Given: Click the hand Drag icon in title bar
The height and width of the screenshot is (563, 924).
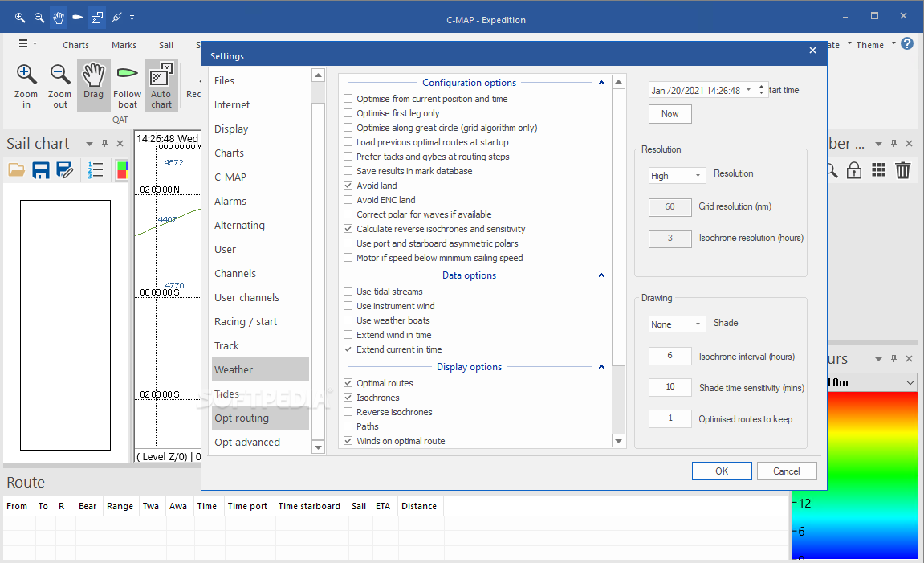Looking at the screenshot, I should point(59,18).
